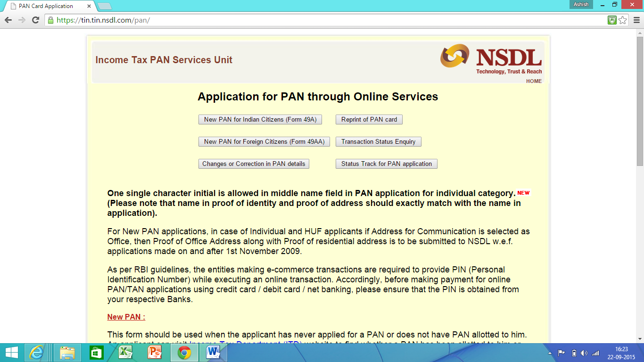Viewport: 644px width, 362px height.
Task: Click the scrollbar down arrow
Action: (x=640, y=339)
